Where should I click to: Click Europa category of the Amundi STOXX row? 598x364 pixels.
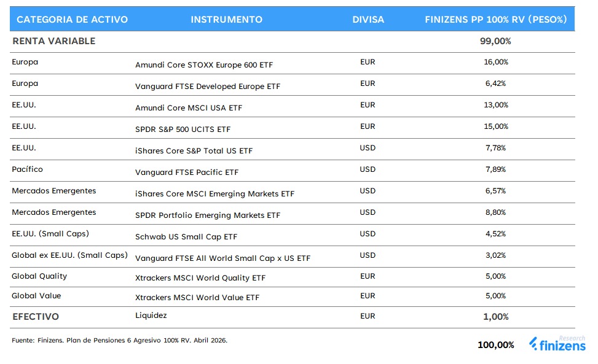click(25, 62)
